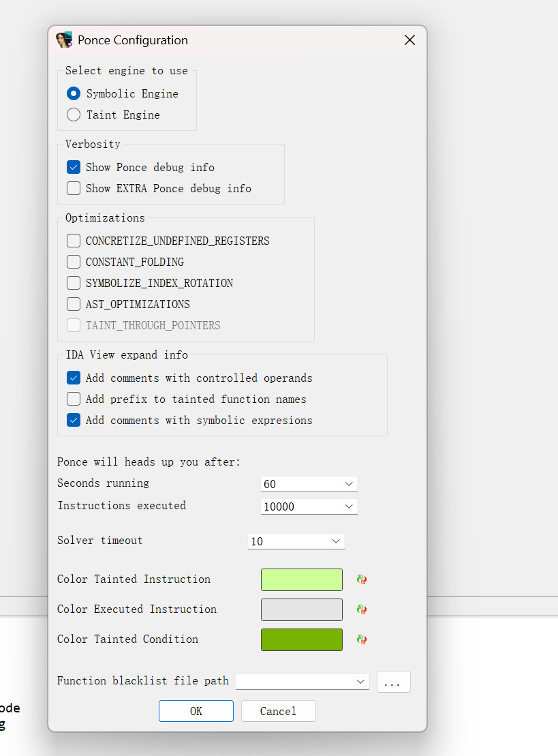Screen dimensions: 558x756
Task: Click the Instructions executed value 10000
Action: [279, 506]
